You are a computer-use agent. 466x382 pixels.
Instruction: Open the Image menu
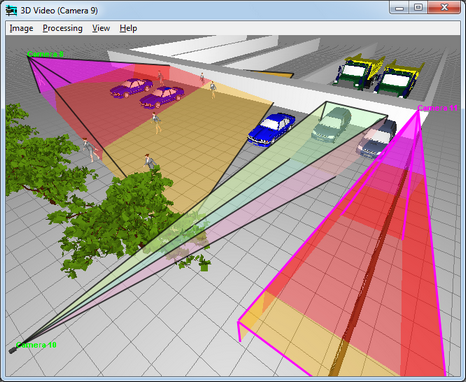click(x=21, y=28)
